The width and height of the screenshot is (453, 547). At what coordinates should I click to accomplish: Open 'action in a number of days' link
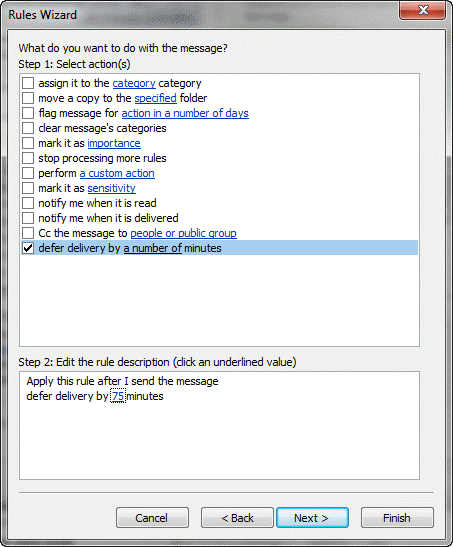(185, 113)
